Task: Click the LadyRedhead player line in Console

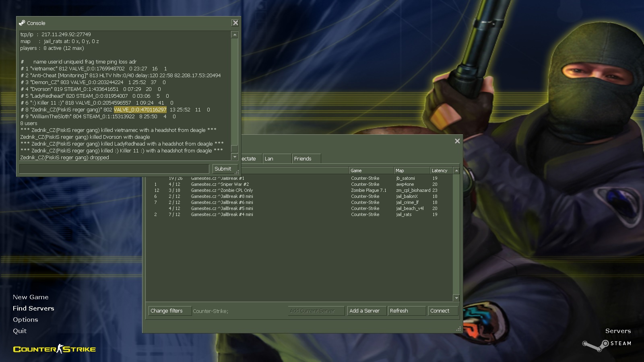Action: (x=95, y=96)
